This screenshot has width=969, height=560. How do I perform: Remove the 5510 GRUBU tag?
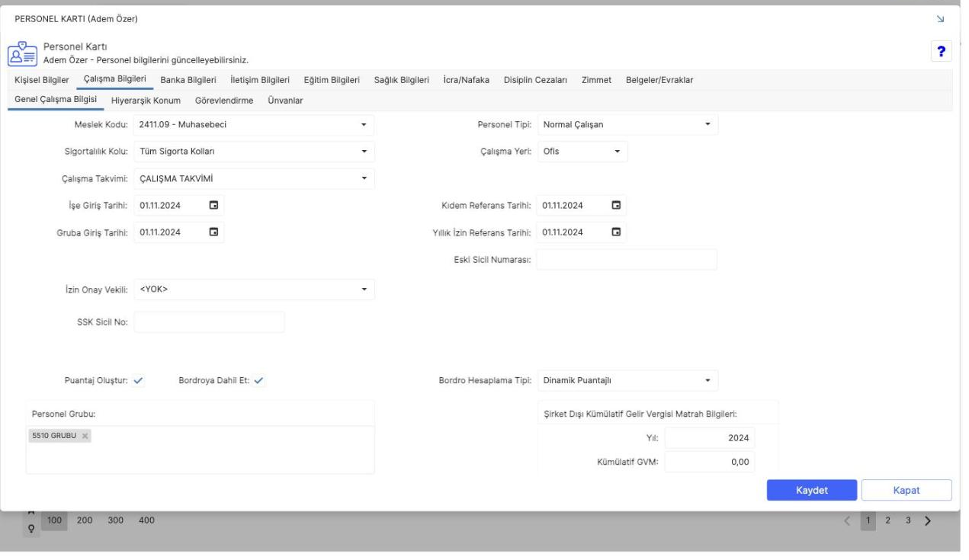point(85,436)
